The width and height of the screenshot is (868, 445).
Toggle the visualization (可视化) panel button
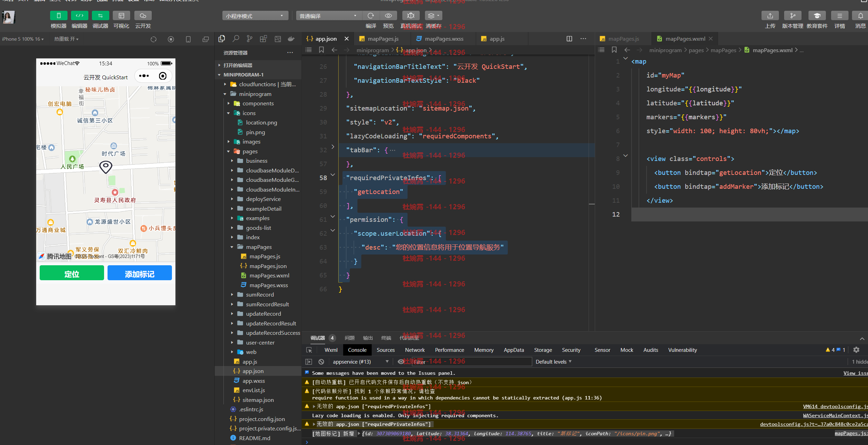coord(121,16)
